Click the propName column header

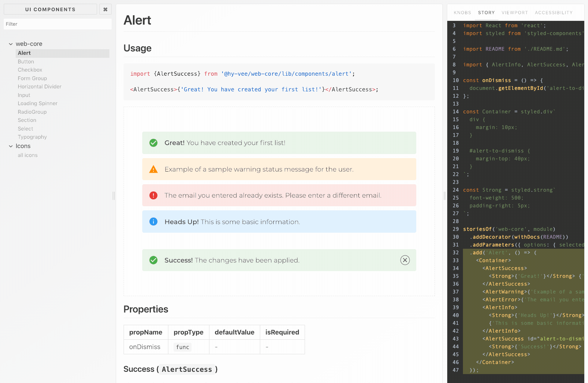(146, 332)
